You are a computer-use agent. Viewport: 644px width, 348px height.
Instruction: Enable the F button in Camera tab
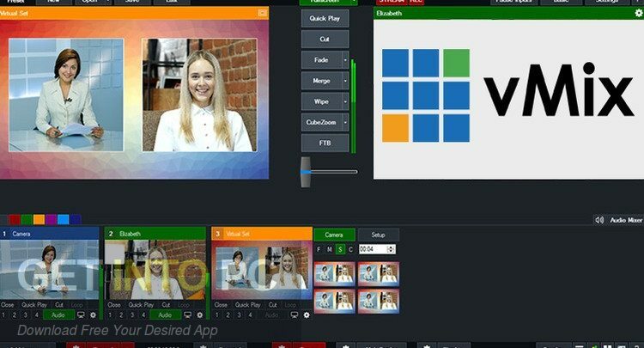319,249
